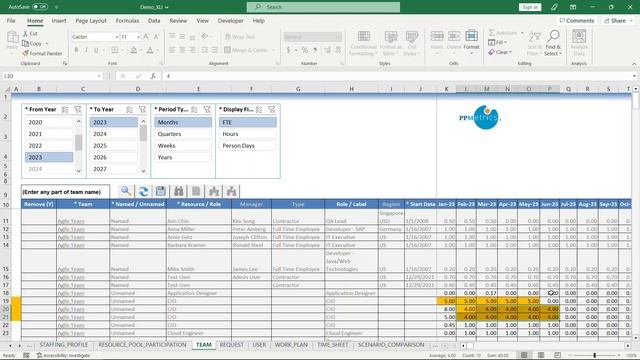
Task: Open the STAFFING_PROFILE sheet tab
Action: click(x=64, y=345)
